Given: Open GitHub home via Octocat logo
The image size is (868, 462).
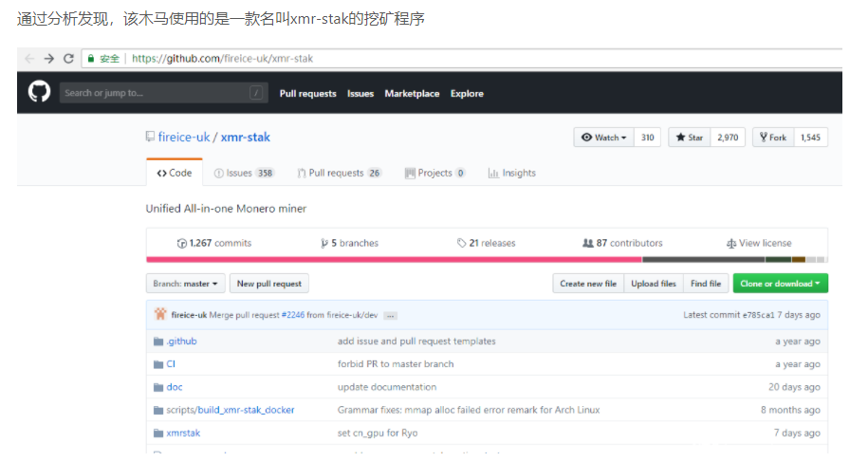Looking at the screenshot, I should (39, 92).
